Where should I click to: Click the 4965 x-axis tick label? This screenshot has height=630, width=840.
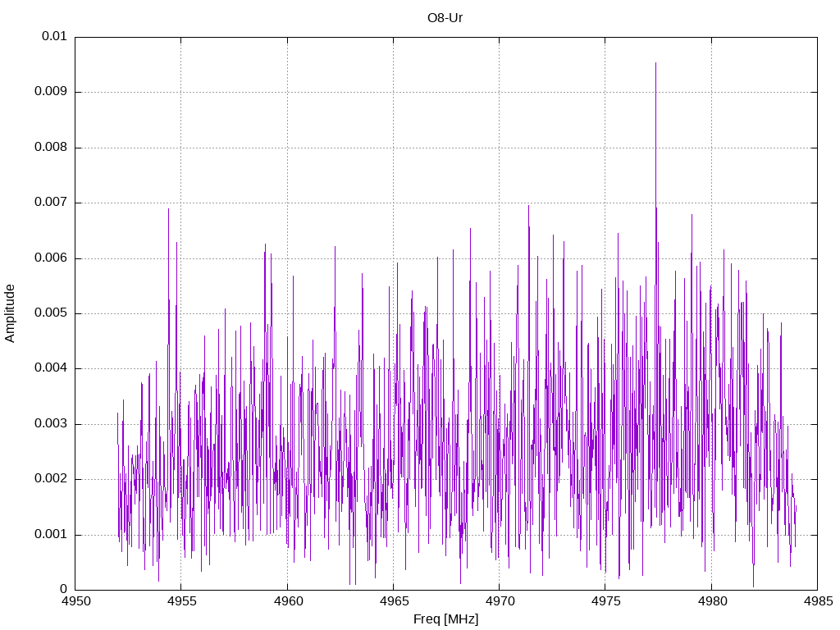(394, 601)
